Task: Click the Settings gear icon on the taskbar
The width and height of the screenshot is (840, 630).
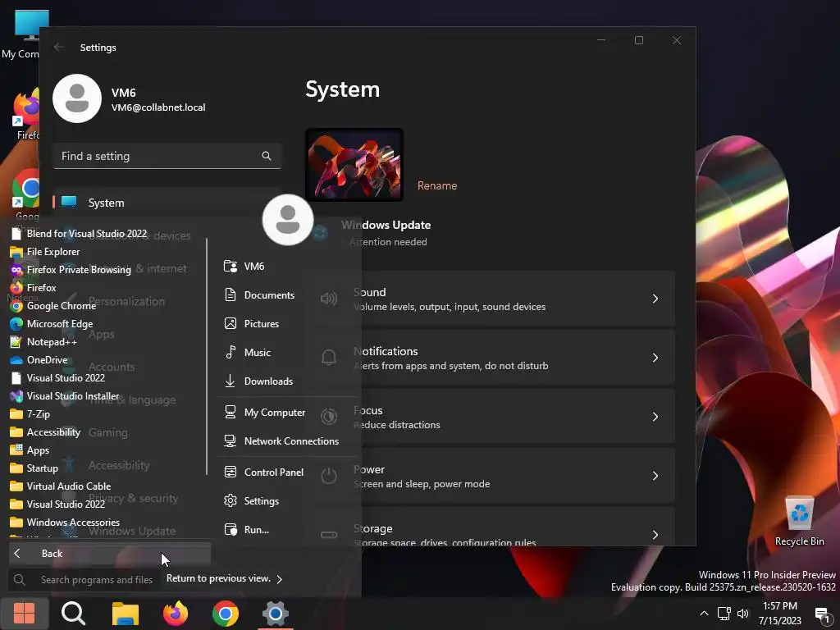Action: [276, 614]
